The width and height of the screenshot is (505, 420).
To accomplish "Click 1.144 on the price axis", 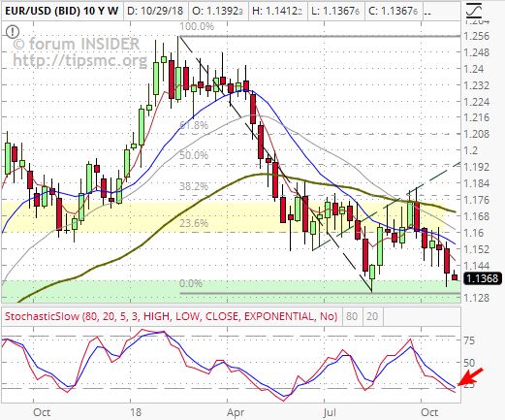I will [476, 266].
